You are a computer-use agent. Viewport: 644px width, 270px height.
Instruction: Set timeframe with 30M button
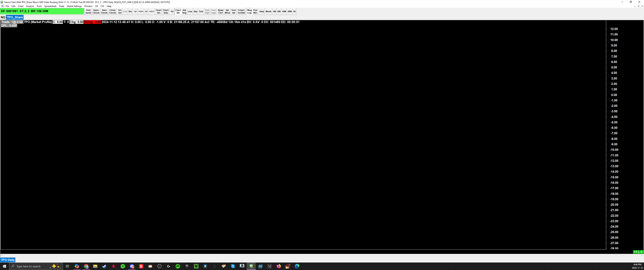pyautogui.click(x=289, y=11)
